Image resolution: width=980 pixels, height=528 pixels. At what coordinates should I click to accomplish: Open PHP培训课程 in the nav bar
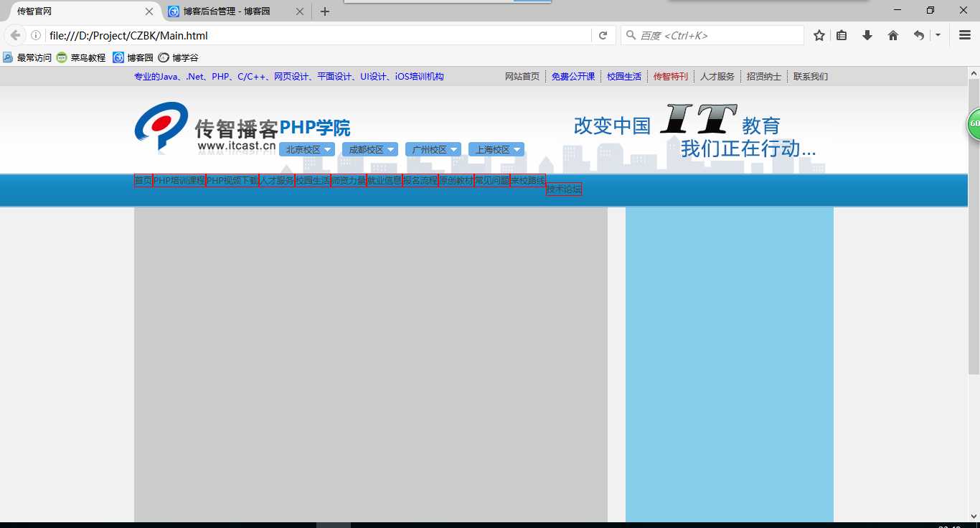(179, 181)
